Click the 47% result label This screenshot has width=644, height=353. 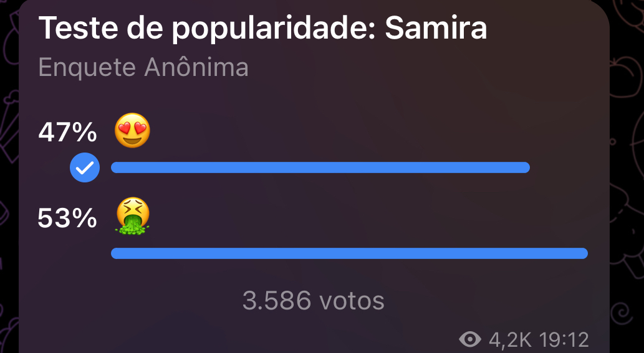(67, 133)
